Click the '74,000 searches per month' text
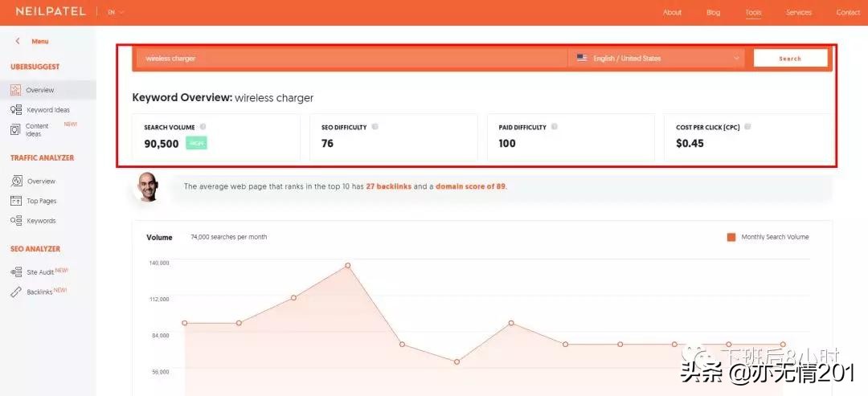The height and width of the screenshot is (396, 868). [x=228, y=237]
